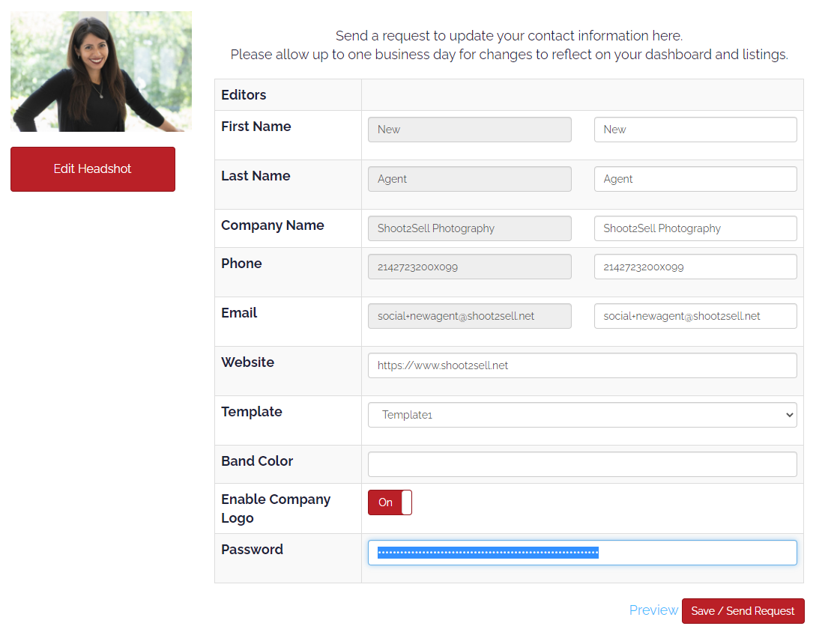Edit the white Email address field

pyautogui.click(x=695, y=316)
